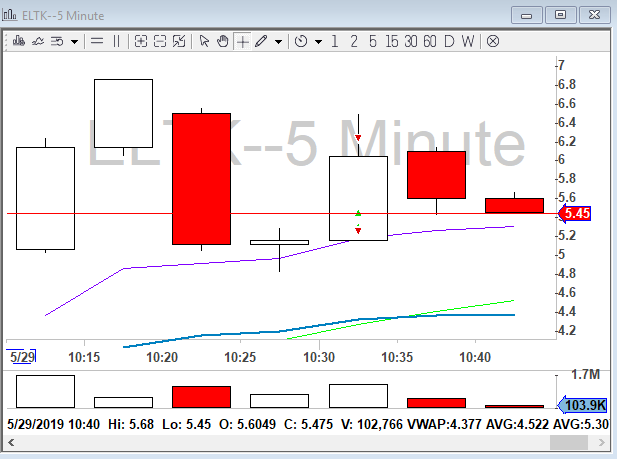Click the Hi: 5.68 status value
Screen dimensions: 617x459
(x=131, y=424)
